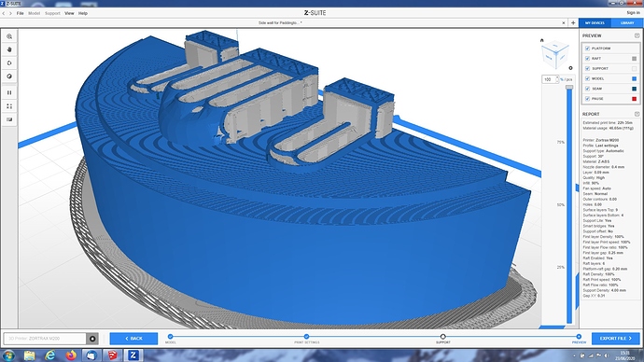Click Z-SUITE taskbar icon

coord(133,355)
